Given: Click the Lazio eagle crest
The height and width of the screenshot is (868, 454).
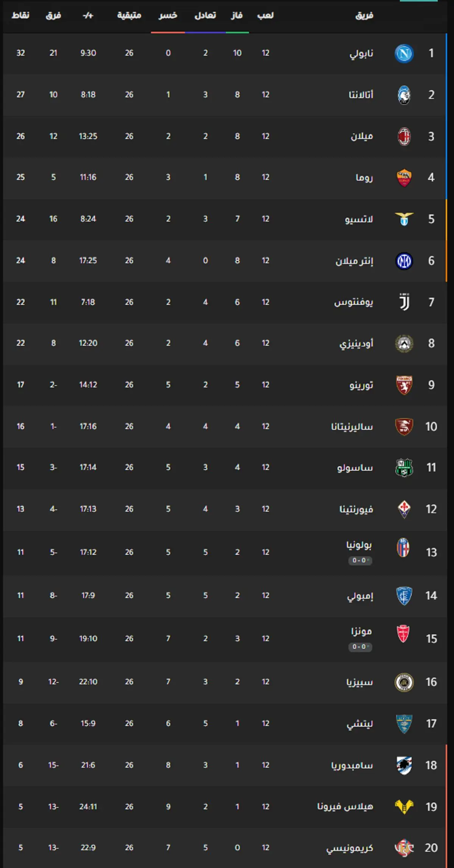Looking at the screenshot, I should coord(404,219).
